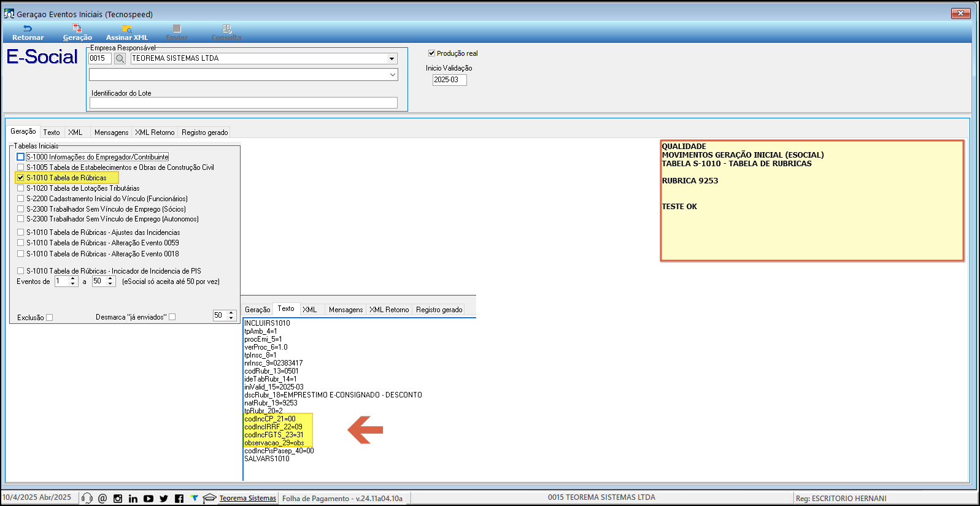
Task: Select Registro gerado tab above the INCLUIRS1010 text
Action: point(439,310)
